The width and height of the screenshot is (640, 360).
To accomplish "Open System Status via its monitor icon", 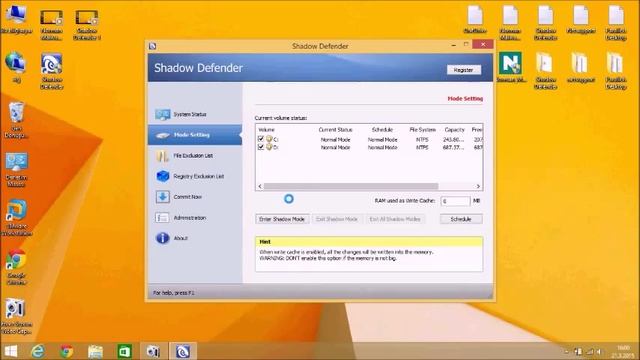I will click(162, 114).
